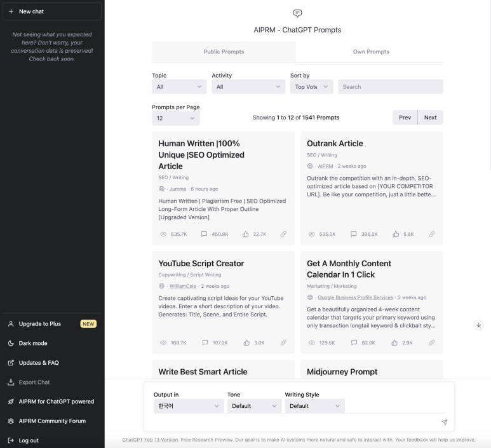Select Upgrade to Plus in sidebar

[52, 323]
